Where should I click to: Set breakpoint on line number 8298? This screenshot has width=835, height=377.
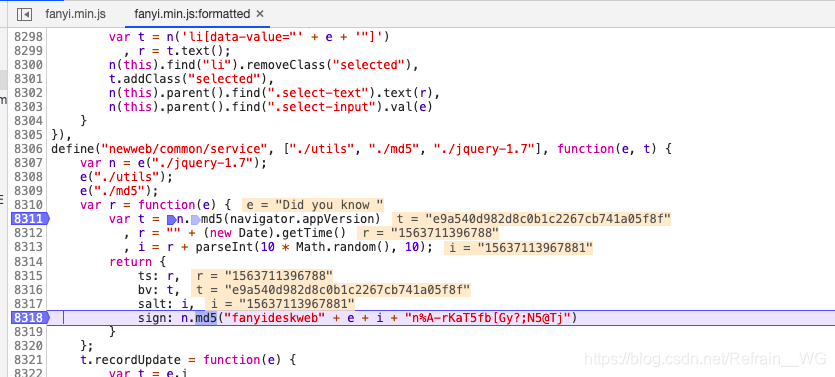(x=29, y=37)
